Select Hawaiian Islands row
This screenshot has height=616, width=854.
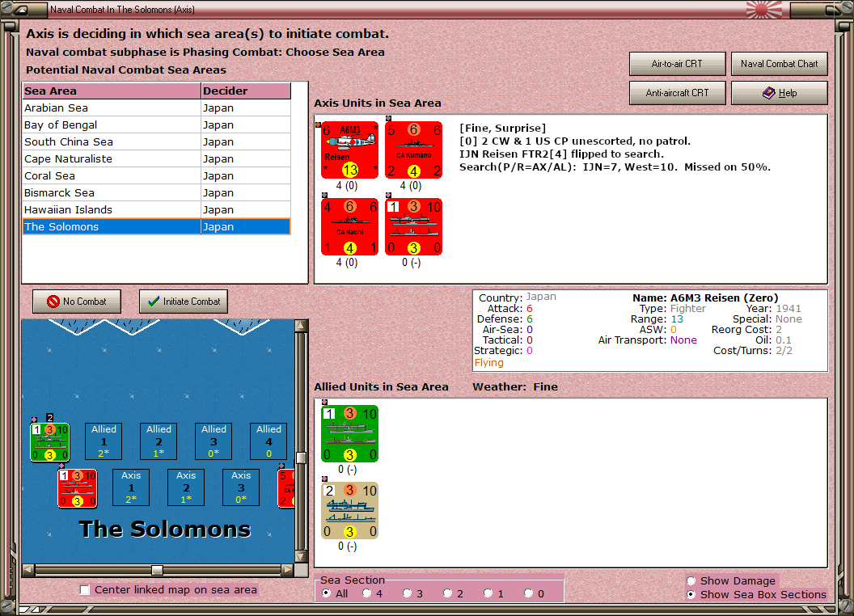[x=157, y=209]
